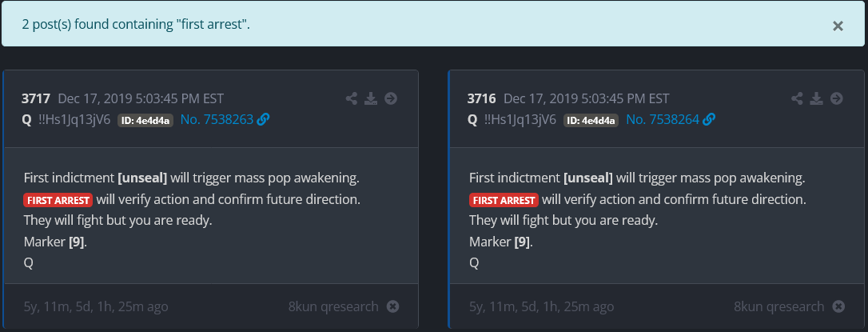Select the post number 3717 heading

coord(36,99)
